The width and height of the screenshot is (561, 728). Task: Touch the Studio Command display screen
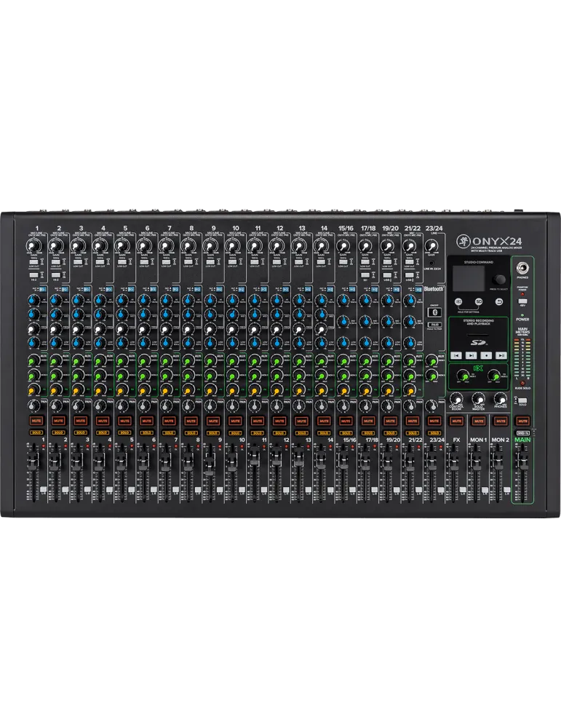point(468,279)
